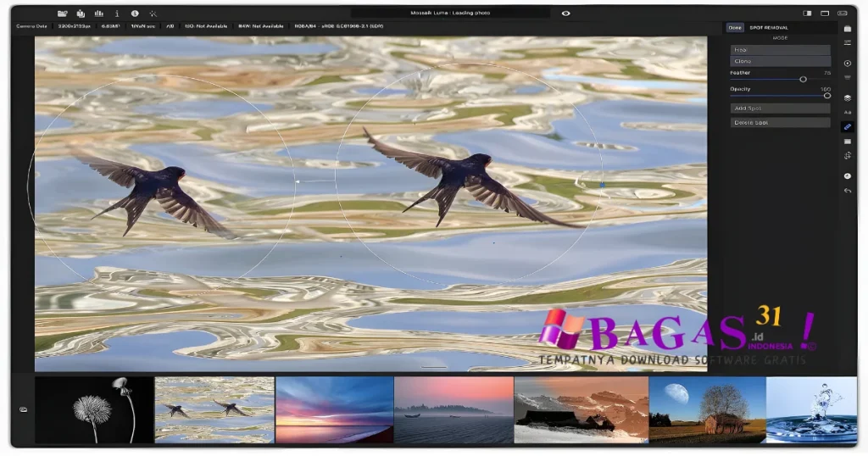Click the gradient rectangle icon in sidebar

pyautogui.click(x=848, y=142)
